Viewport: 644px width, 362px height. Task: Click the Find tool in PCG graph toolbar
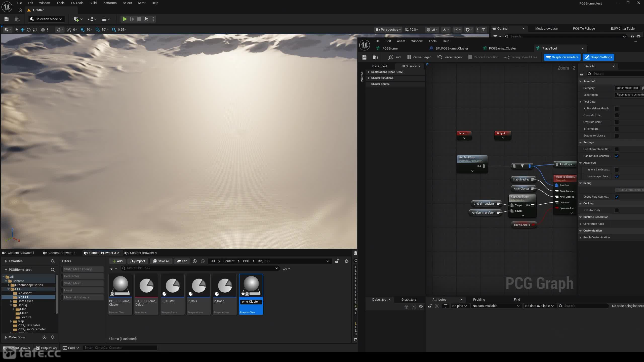point(394,57)
